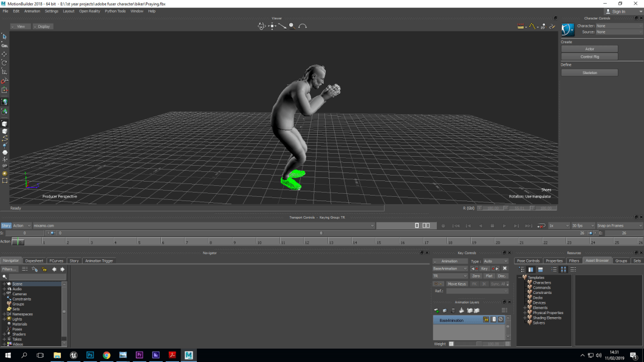Toggle the lock on the BaseAnimation layer

tap(486, 319)
